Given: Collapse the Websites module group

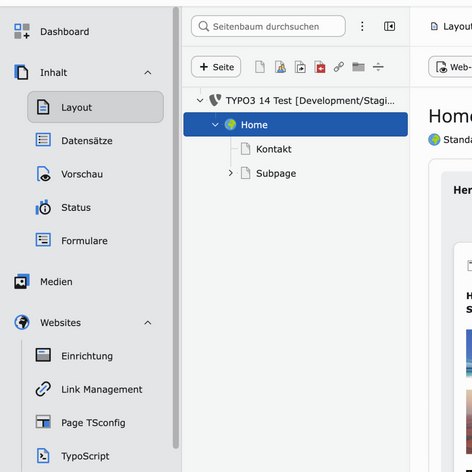Looking at the screenshot, I should point(148,323).
